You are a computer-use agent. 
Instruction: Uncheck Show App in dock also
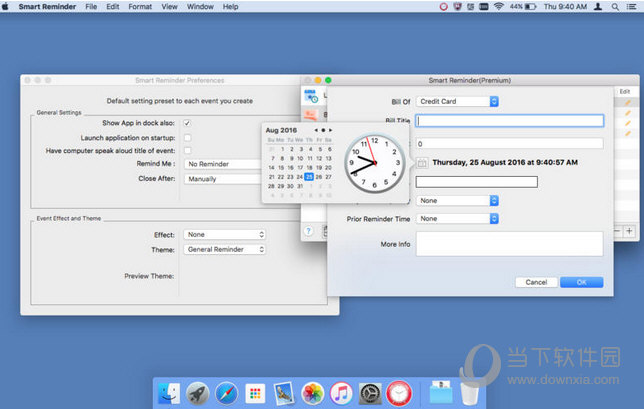tap(187, 123)
